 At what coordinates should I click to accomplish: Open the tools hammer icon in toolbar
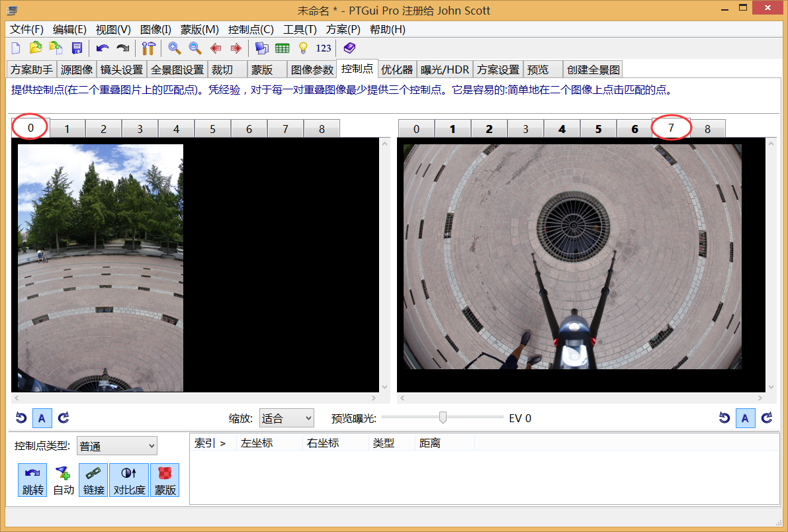pyautogui.click(x=148, y=48)
